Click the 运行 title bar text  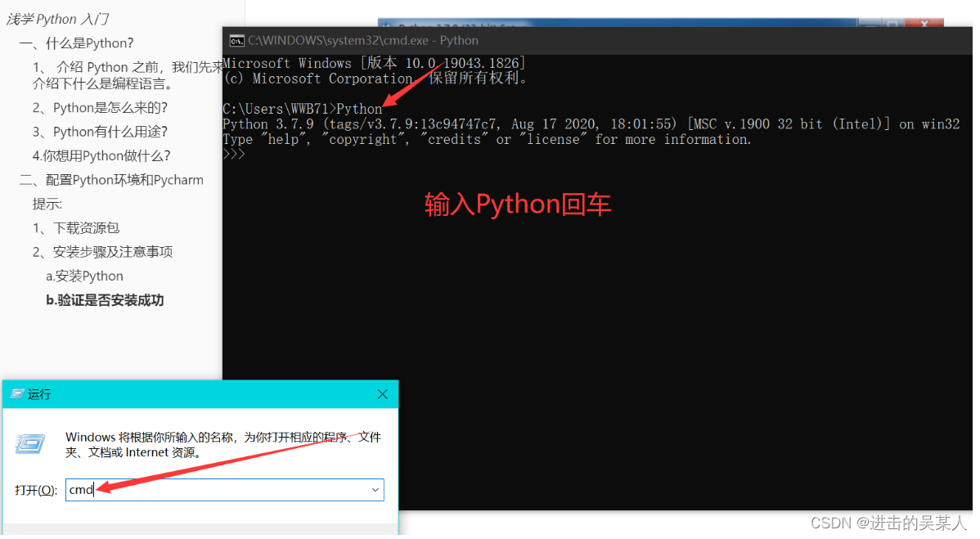point(38,394)
